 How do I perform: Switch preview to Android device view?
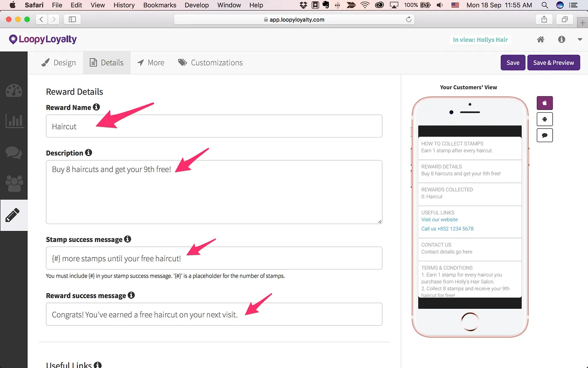point(545,119)
